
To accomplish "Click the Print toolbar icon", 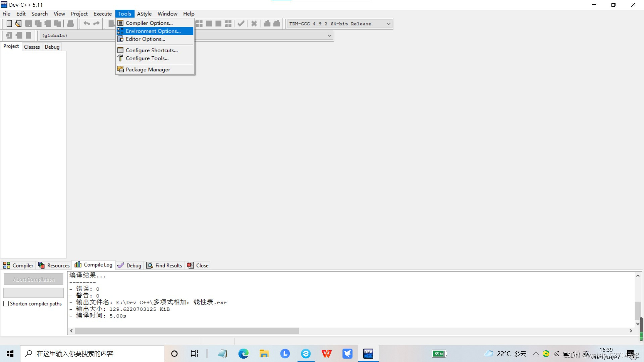I will (x=70, y=23).
